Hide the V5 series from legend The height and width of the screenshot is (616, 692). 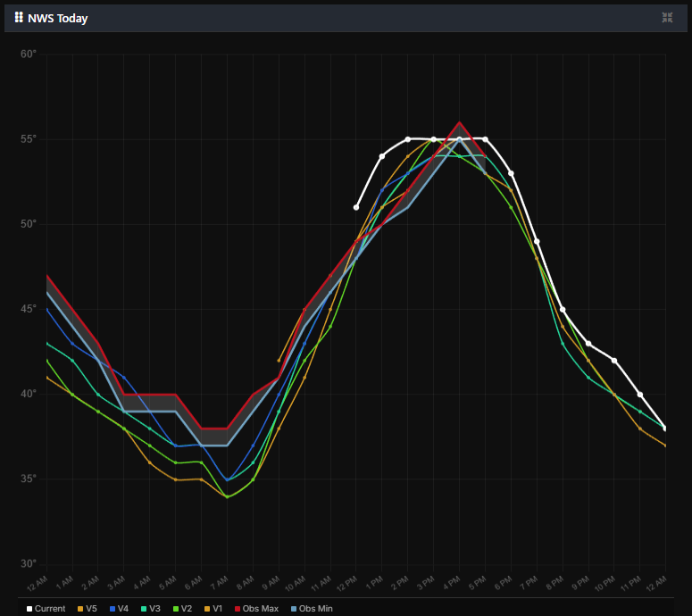point(90,608)
